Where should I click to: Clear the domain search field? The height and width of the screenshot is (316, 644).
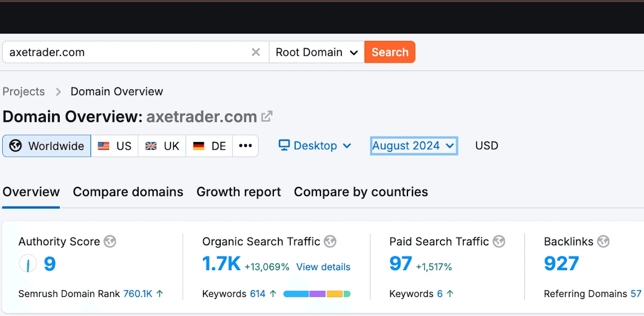click(x=256, y=52)
